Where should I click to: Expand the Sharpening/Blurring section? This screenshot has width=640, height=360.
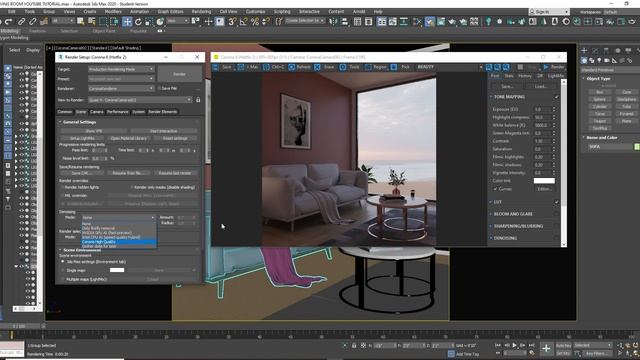[x=518, y=226]
